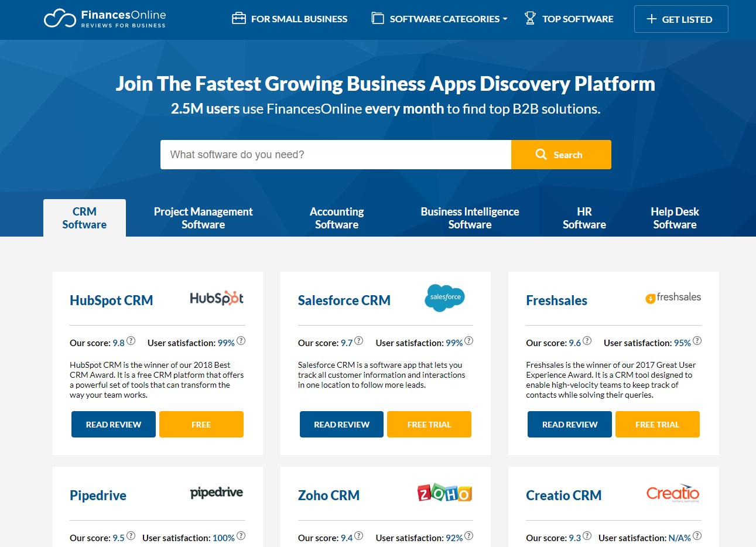
Task: Click help icon beside Pipedrive satisfaction 100%
Action: pyautogui.click(x=241, y=536)
